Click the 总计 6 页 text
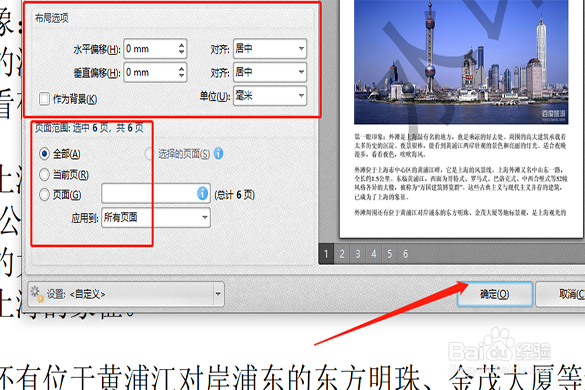 (234, 194)
